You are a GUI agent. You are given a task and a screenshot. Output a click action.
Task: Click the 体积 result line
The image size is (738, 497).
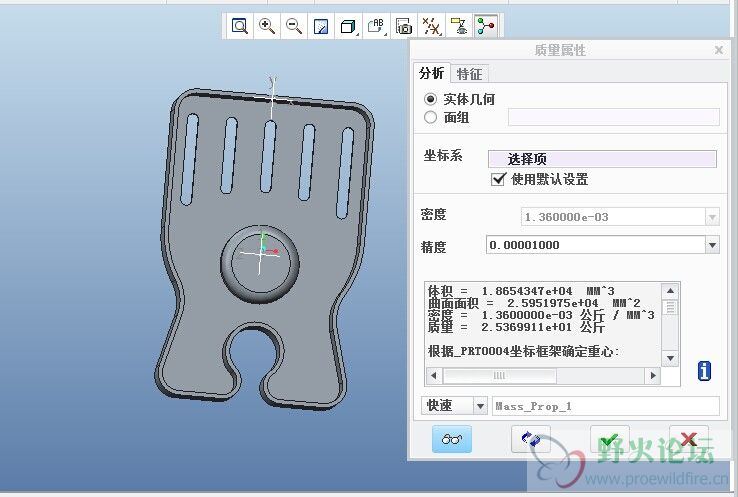coord(521,291)
